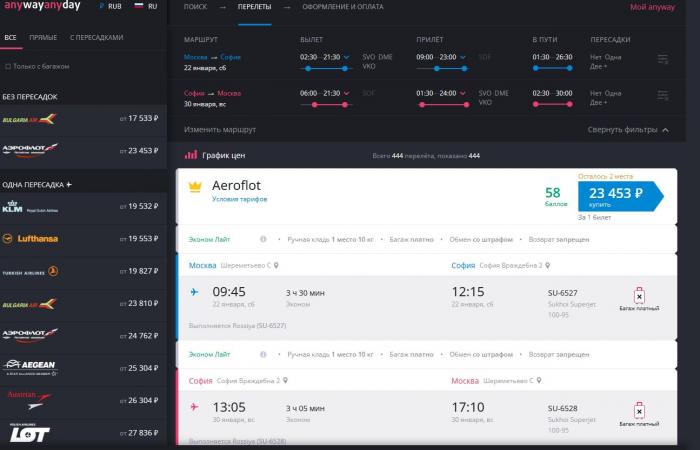
Task: Toggle DME airport filter for Москва departure
Action: (x=386, y=57)
